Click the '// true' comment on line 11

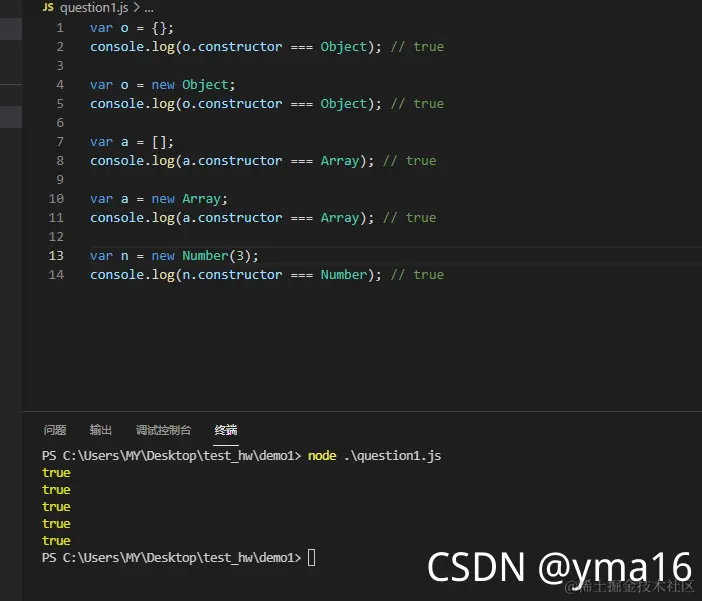pyautogui.click(x=410, y=218)
